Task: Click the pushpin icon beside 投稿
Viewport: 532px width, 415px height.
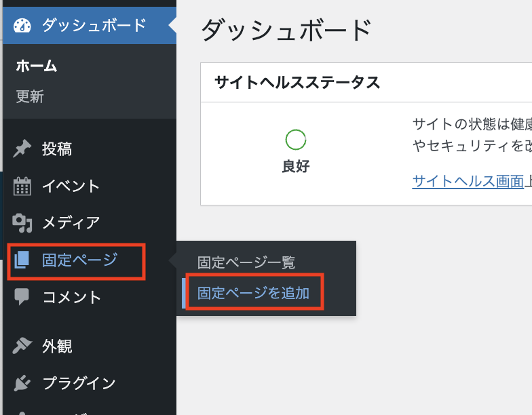Action: (x=22, y=149)
